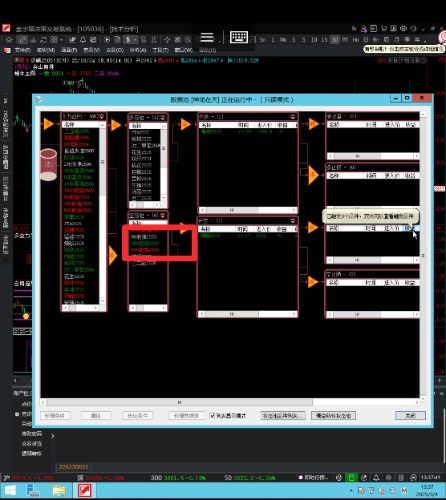
Task: Click the M input method icon in the system tray
Action: point(404,491)
